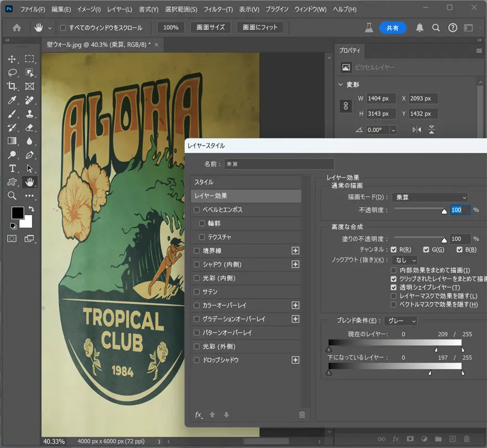Viewport: 487px width, 448px height.
Task: Open the notifications bell icon
Action: [420, 28]
